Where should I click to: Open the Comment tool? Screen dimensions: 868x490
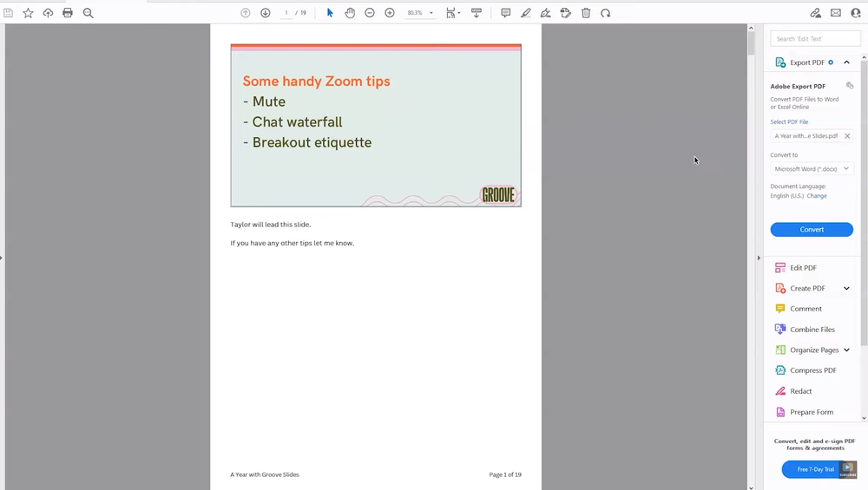click(x=806, y=309)
